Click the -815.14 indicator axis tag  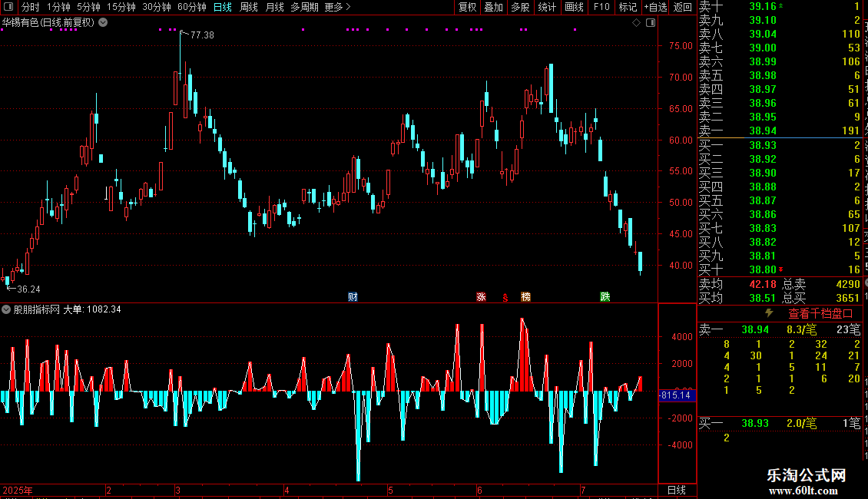[x=676, y=395]
